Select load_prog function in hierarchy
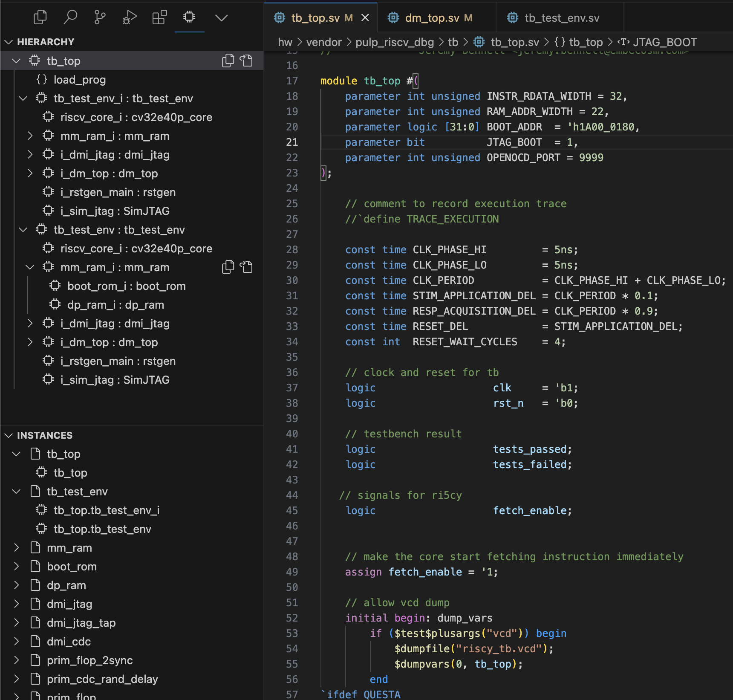 coord(80,79)
